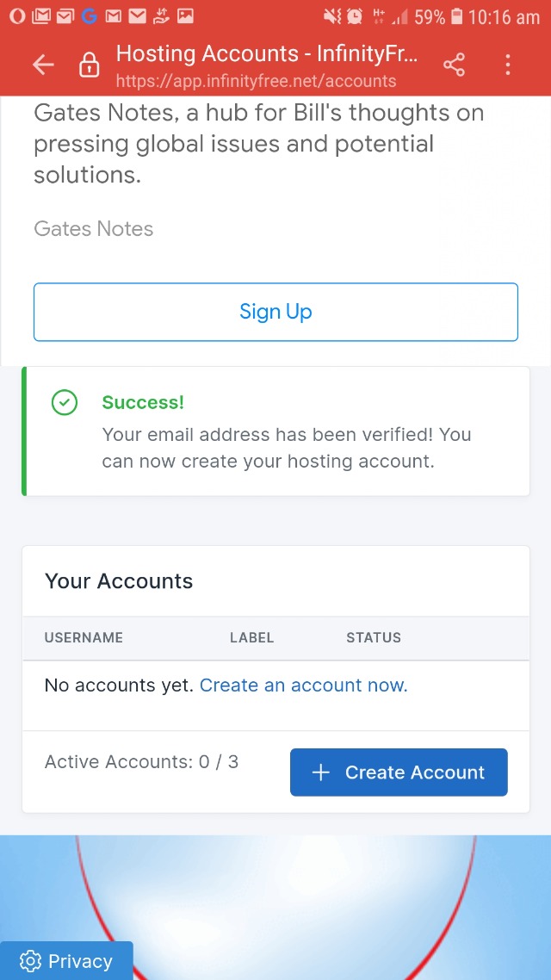
Task: Tap the page URL in the address bar
Action: (x=256, y=82)
